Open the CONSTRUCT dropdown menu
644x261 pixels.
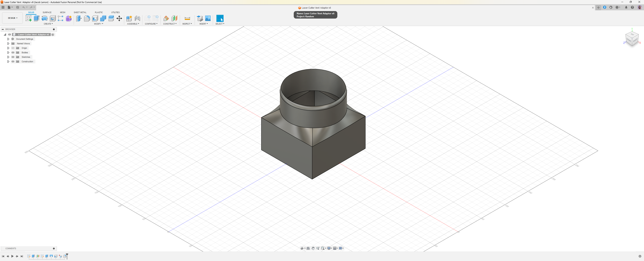pyautogui.click(x=170, y=24)
